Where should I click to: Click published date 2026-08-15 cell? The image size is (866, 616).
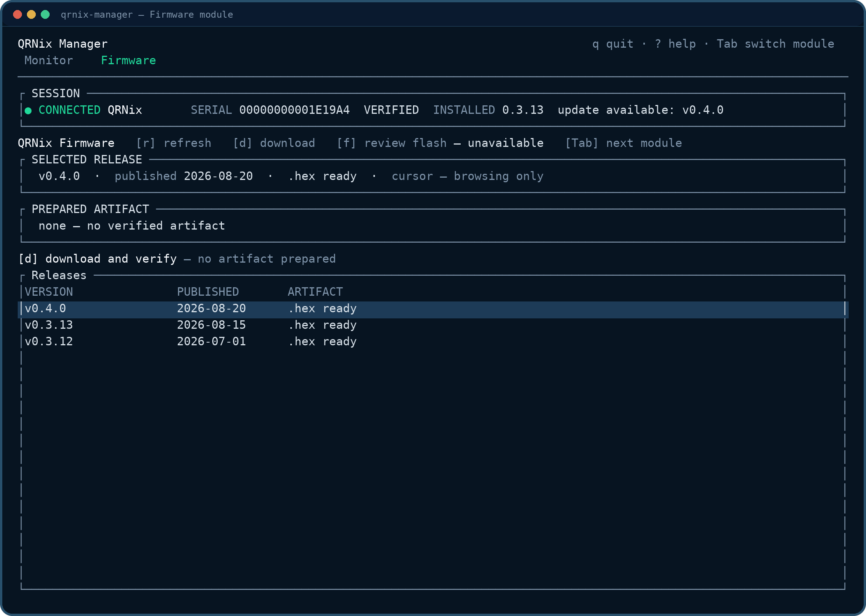click(x=212, y=325)
